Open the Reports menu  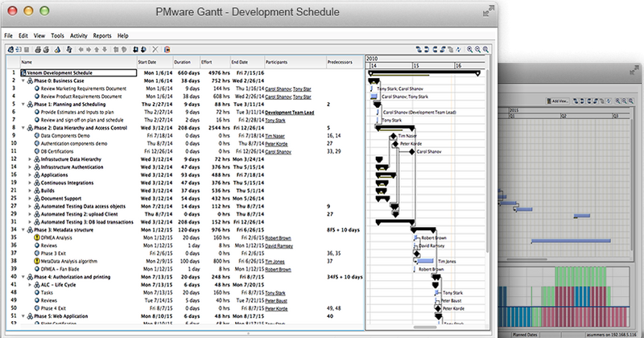102,35
